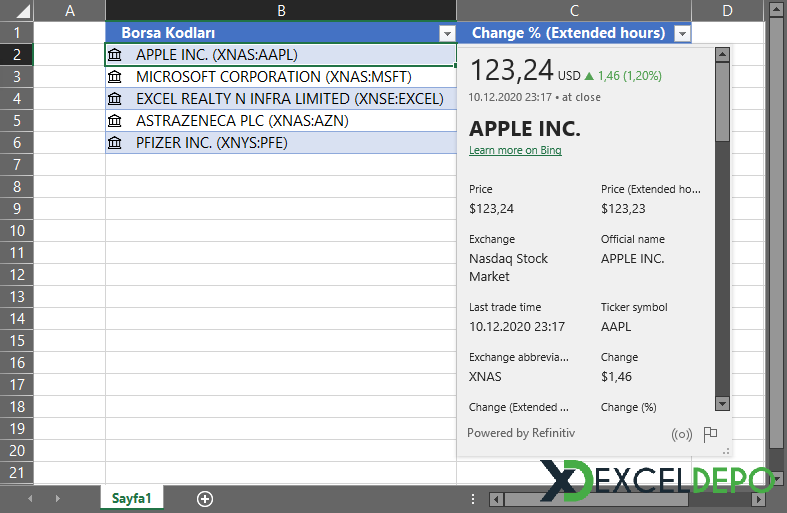Image resolution: width=787 pixels, height=513 pixels.
Task: Click the Official name value APPLE INC.
Action: [x=632, y=259]
